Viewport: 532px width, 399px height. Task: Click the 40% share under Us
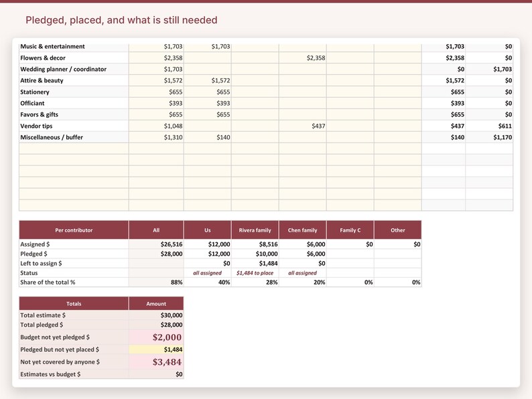click(224, 283)
